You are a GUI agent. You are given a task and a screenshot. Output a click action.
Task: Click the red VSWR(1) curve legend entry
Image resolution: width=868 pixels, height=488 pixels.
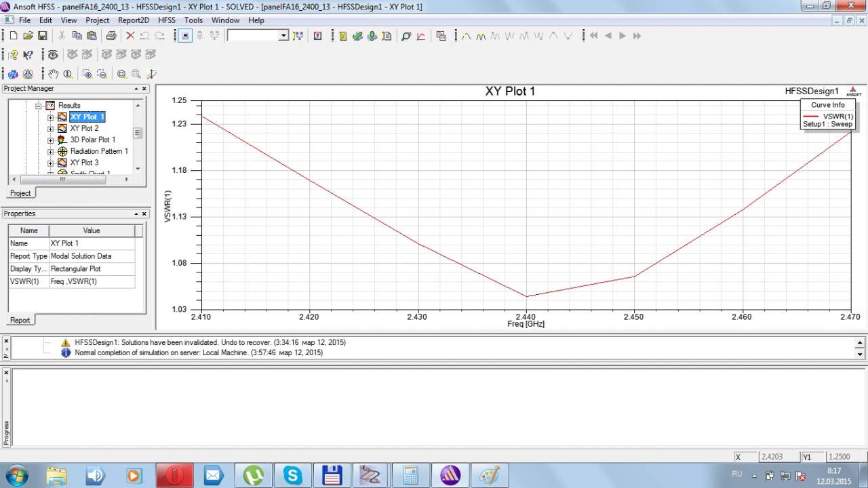[x=828, y=117]
